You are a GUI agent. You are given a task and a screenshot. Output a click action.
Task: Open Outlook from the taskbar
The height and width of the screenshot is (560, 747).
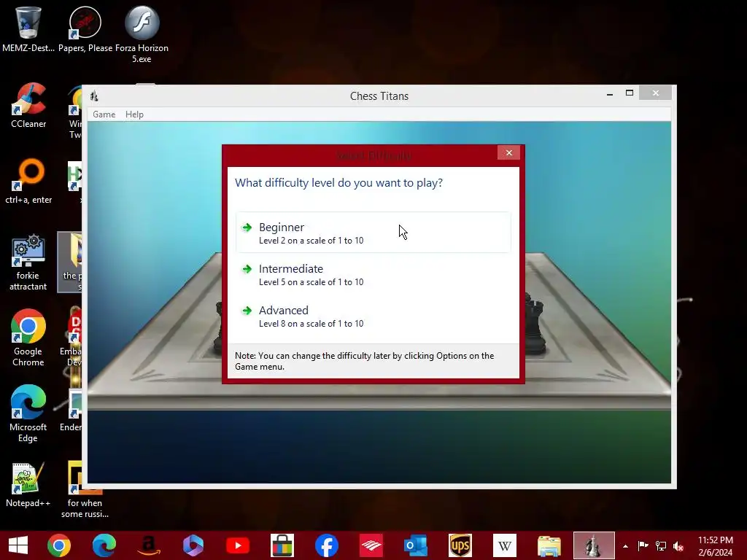(415, 545)
